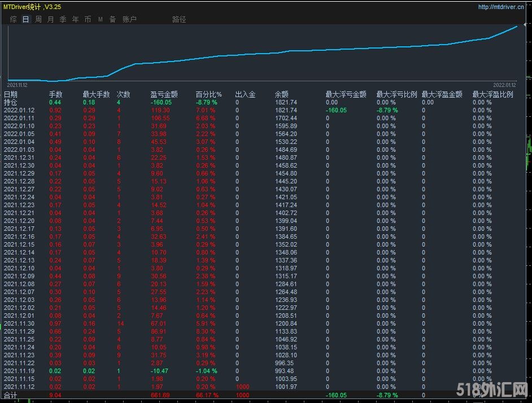Click the blue equity curve chart
The image size is (532, 403).
coord(262,53)
